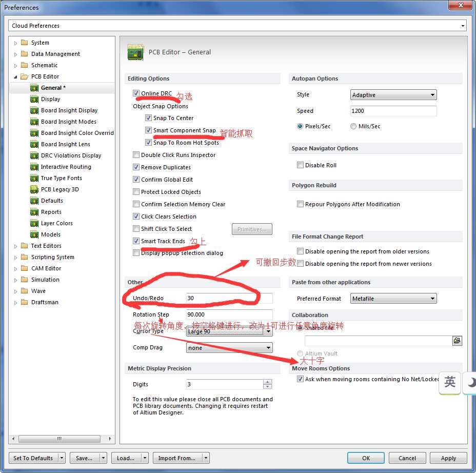Click the Data Management folder icon

[x=24, y=54]
